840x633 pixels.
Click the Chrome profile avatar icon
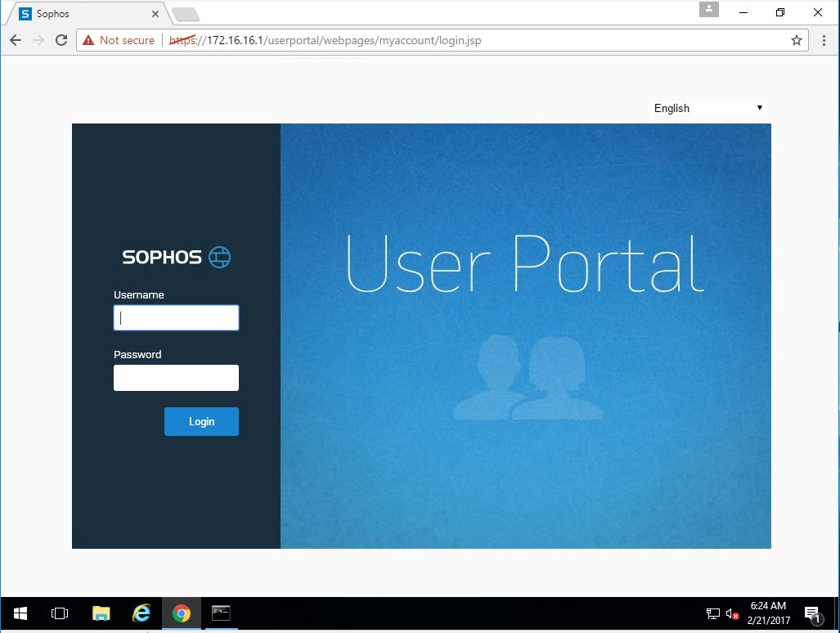709,9
